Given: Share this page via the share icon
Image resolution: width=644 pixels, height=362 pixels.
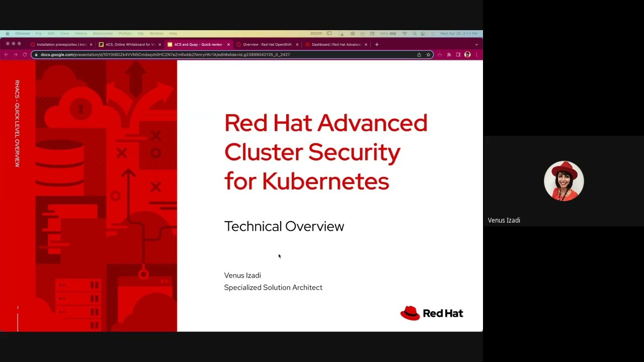Looking at the screenshot, I should [x=419, y=54].
